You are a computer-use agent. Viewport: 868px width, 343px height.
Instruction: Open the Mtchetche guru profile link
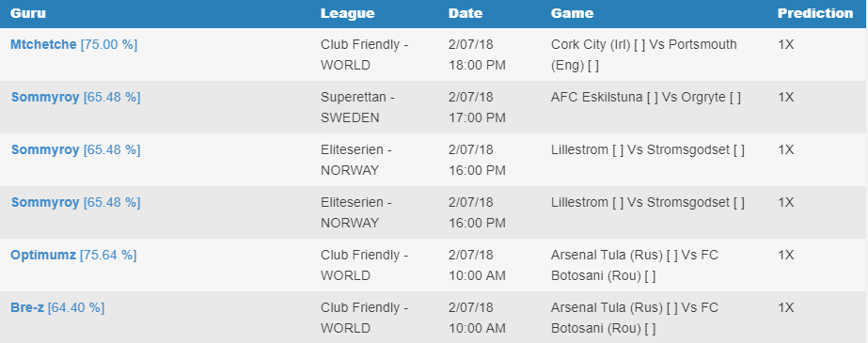[x=43, y=45]
